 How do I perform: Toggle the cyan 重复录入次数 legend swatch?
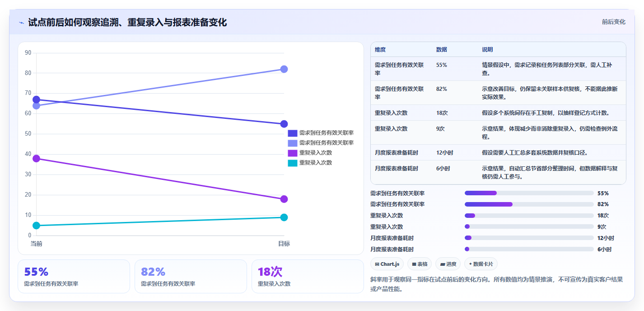coord(293,163)
